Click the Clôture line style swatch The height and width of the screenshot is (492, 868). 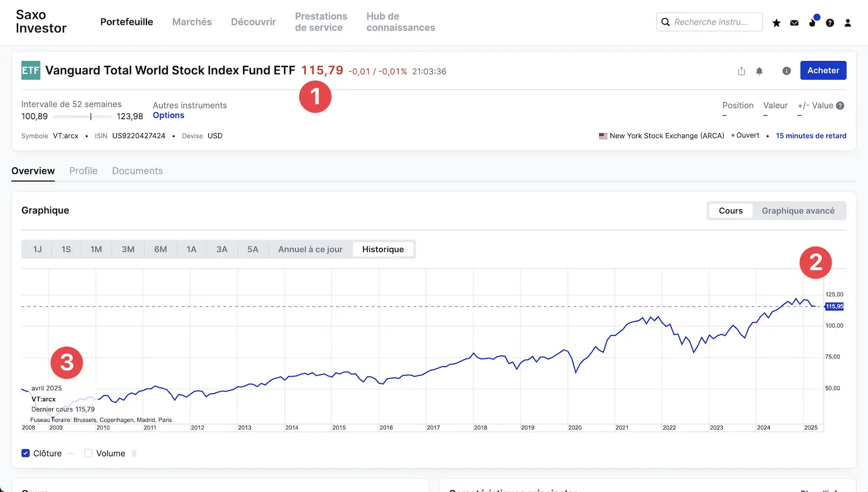coord(71,453)
